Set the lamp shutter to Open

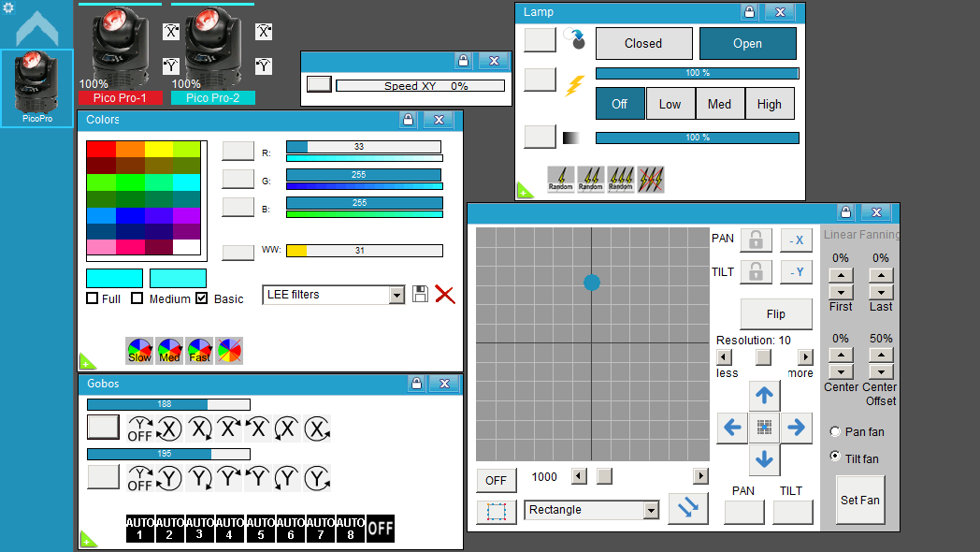point(747,43)
